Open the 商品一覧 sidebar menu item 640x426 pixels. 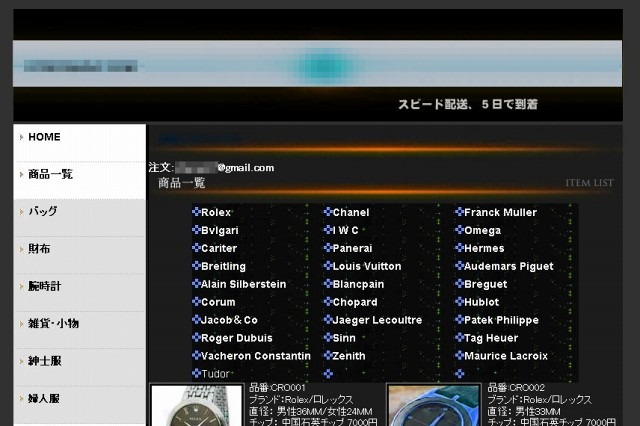click(x=50, y=174)
